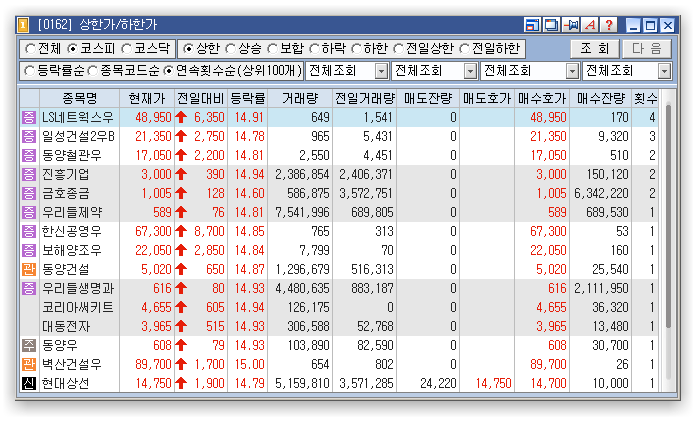The width and height of the screenshot is (696, 421).
Task: Click the table's vertical scrollbar thumb
Action: click(668, 215)
